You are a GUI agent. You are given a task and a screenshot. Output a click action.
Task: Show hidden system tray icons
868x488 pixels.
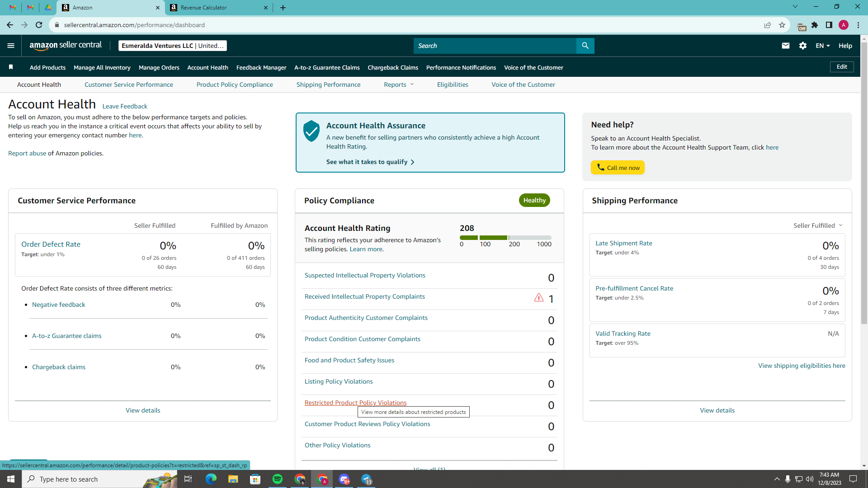777,479
